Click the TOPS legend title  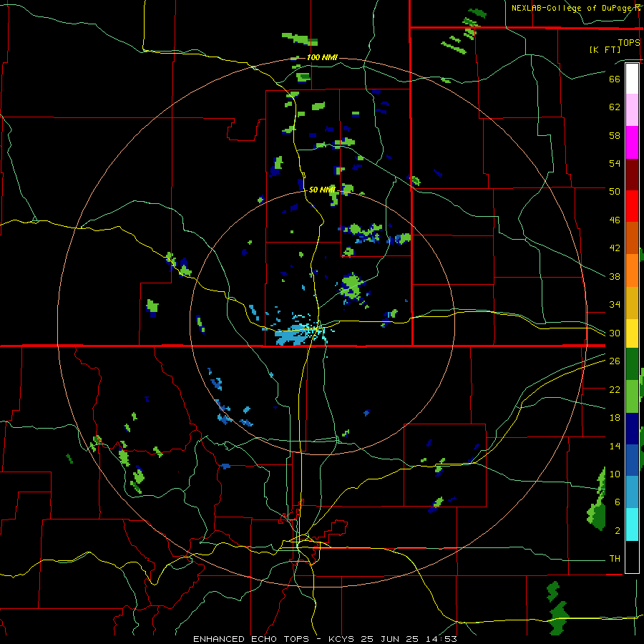coord(629,42)
